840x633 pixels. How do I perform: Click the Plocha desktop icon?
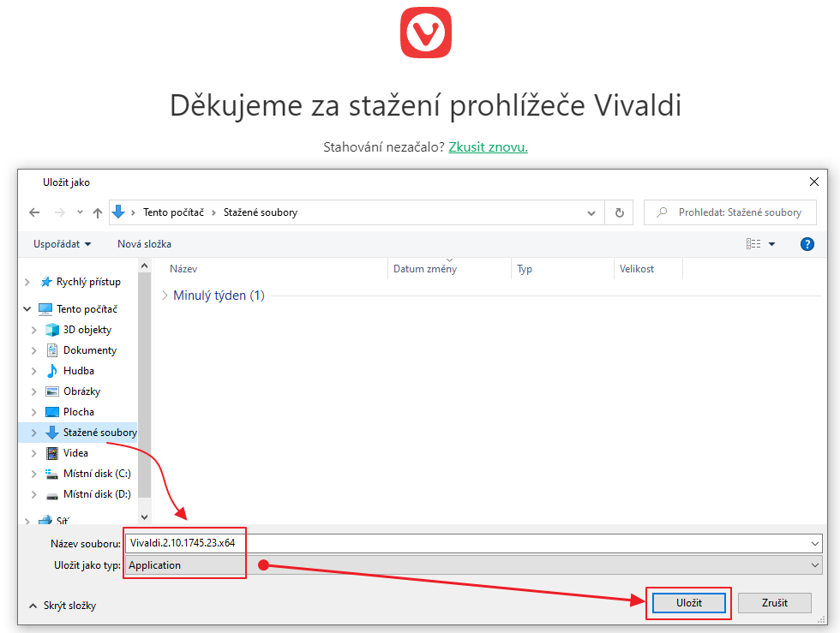52,412
